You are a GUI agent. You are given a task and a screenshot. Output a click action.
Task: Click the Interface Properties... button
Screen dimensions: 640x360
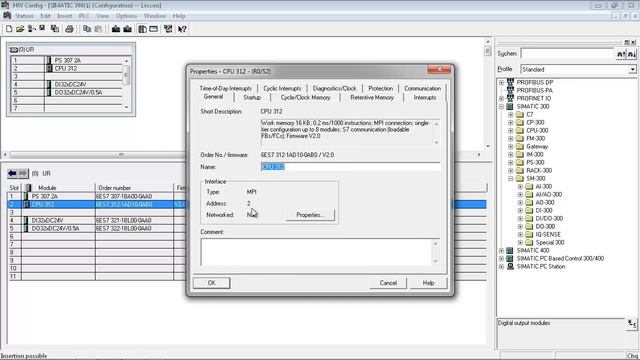[x=310, y=215]
